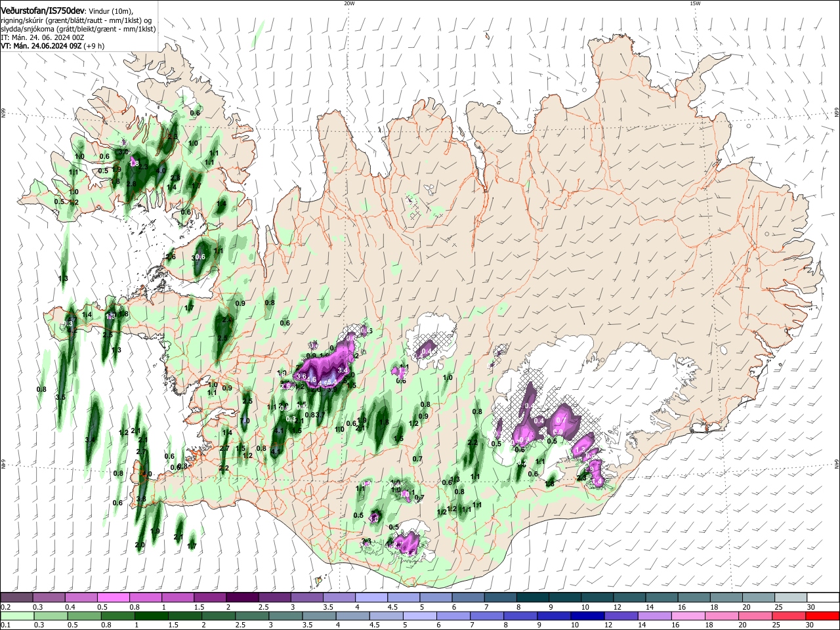The height and width of the screenshot is (630, 840).
Task: Pick red swatch labeled 30, bottom legend row
Action: pyautogui.click(x=823, y=616)
